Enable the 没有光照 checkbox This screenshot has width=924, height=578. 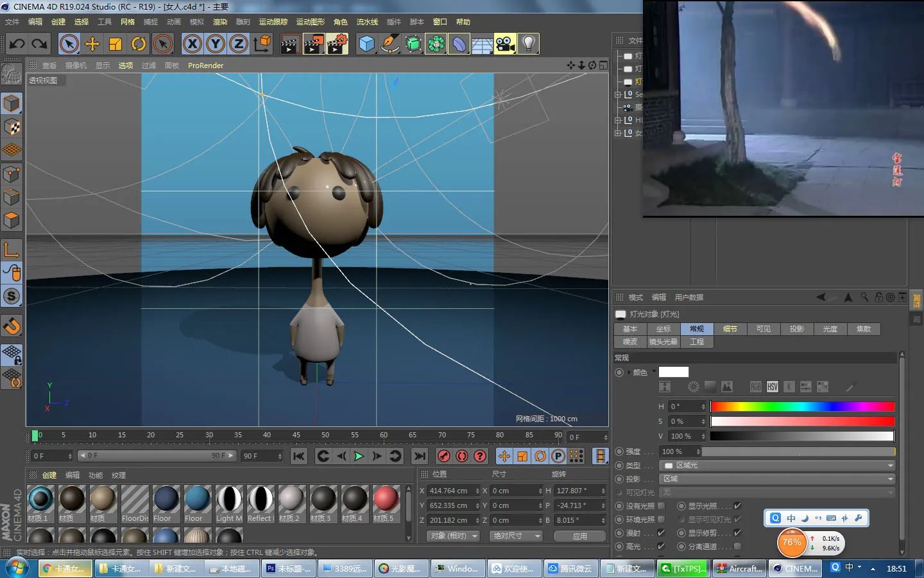[661, 506]
